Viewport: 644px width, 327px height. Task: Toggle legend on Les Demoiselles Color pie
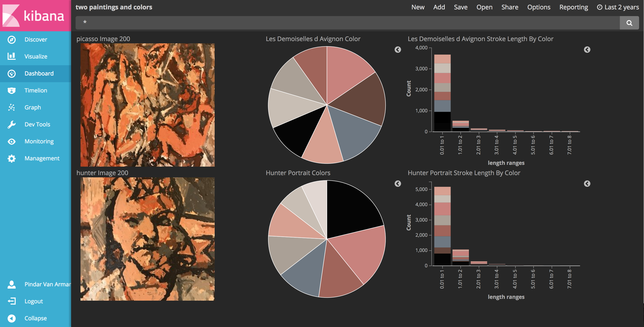coord(398,50)
